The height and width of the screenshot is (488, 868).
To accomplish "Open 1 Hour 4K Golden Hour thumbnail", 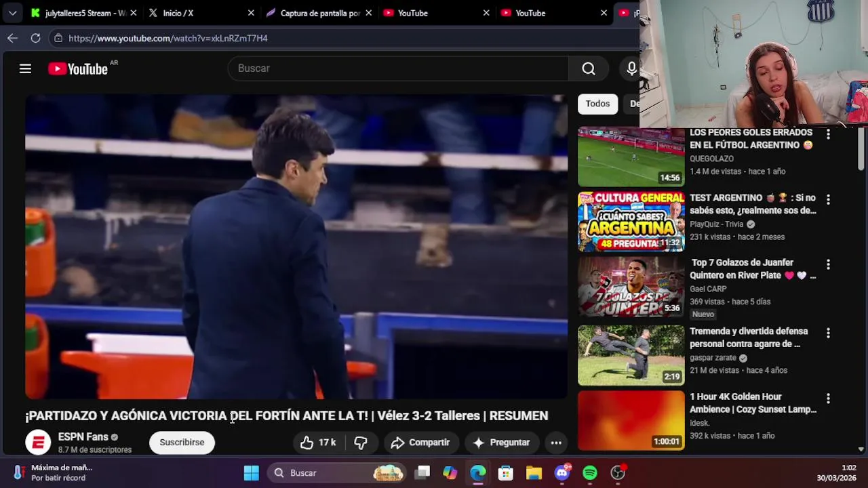I will tap(631, 420).
